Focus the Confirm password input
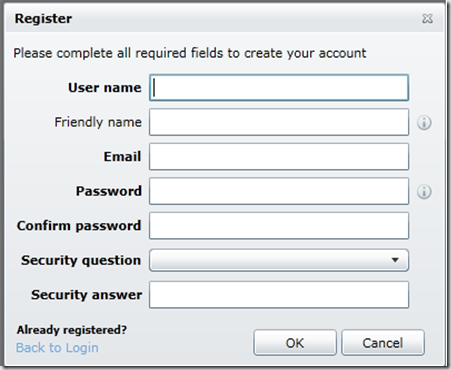Image resolution: width=451 pixels, height=370 pixels. (279, 226)
